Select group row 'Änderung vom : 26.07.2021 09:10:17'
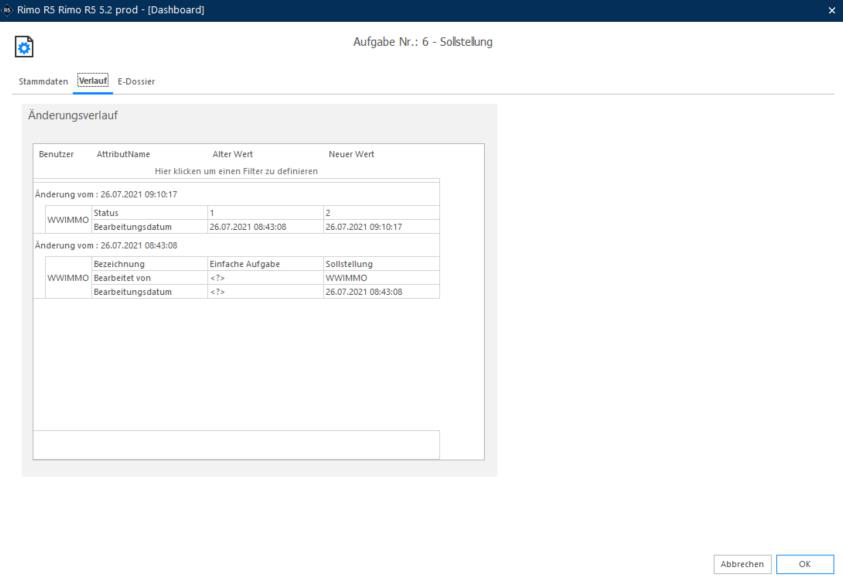This screenshot has width=843, height=580. [237, 194]
